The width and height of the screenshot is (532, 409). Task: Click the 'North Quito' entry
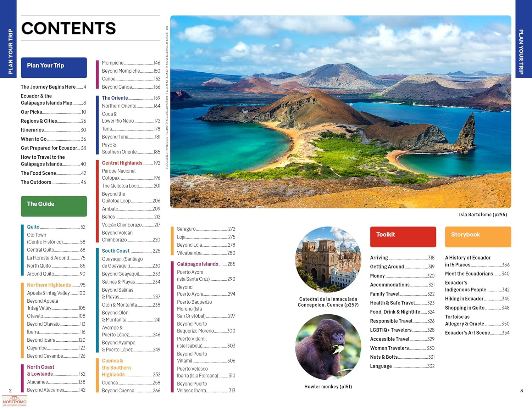click(56, 266)
